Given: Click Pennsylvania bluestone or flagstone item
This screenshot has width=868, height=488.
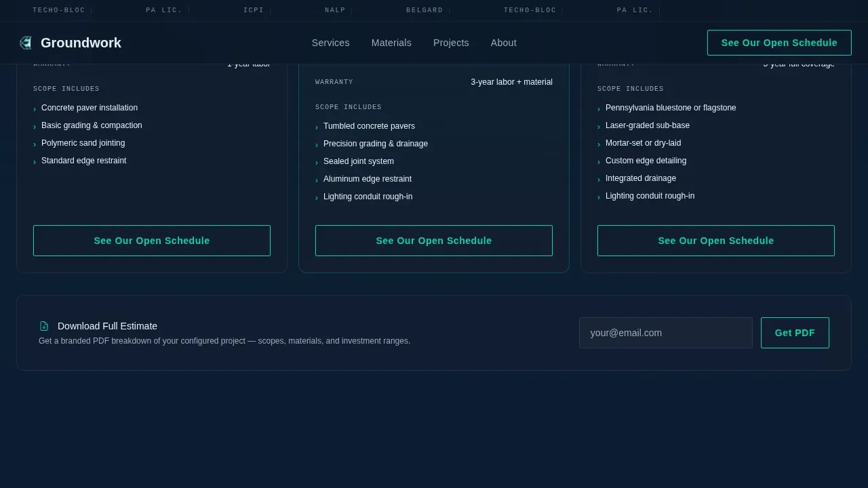Looking at the screenshot, I should (671, 108).
